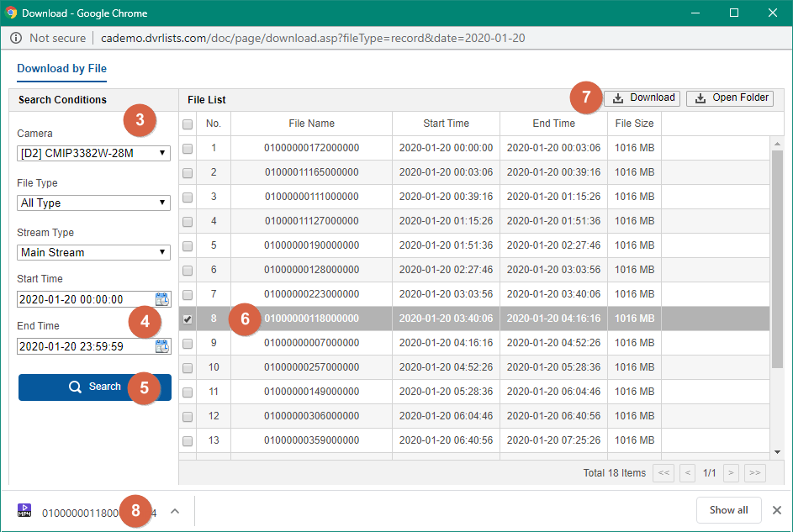
Task: Go to the previous results page
Action: coord(687,473)
